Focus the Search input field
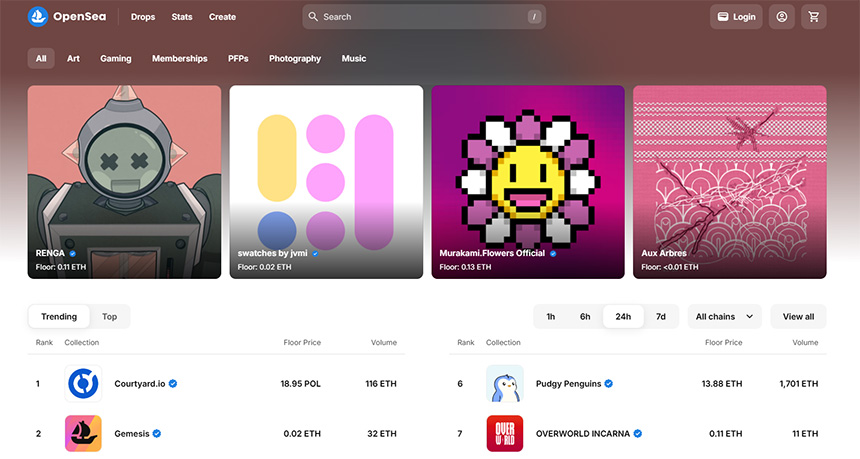 pyautogui.click(x=424, y=17)
